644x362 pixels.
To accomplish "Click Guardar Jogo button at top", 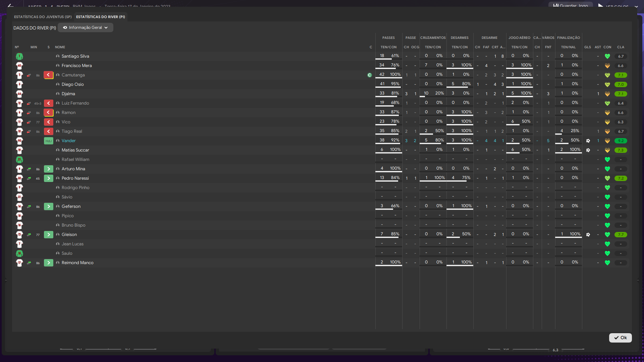I will tap(571, 5).
